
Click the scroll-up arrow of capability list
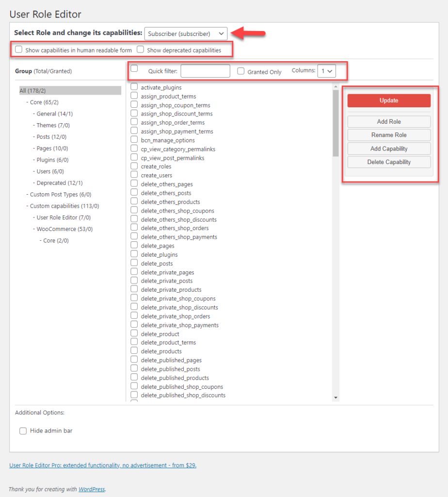click(x=336, y=86)
